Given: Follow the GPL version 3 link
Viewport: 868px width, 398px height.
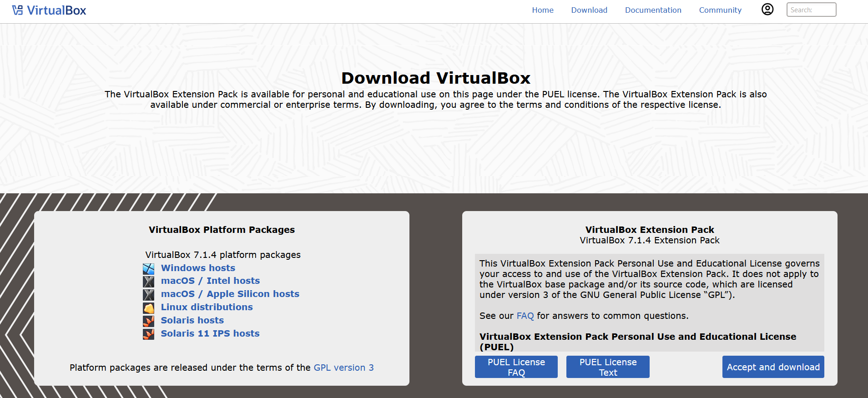Looking at the screenshot, I should 343,368.
